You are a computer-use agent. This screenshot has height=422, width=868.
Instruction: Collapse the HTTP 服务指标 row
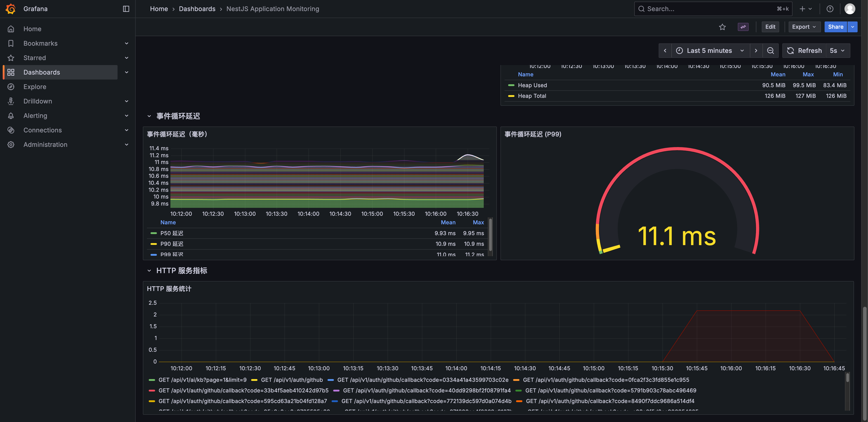pos(149,270)
